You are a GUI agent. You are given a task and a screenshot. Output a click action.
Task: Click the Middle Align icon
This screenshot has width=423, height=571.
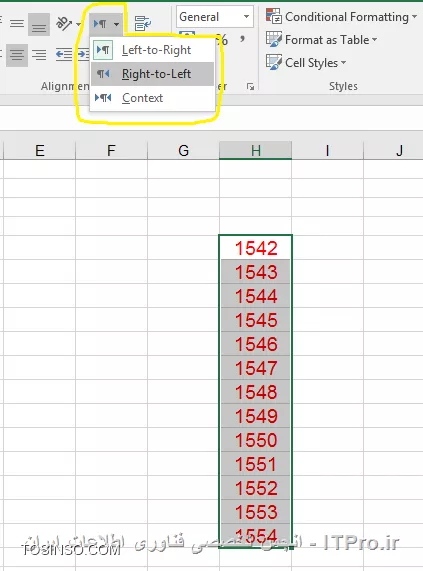[x=17, y=24]
